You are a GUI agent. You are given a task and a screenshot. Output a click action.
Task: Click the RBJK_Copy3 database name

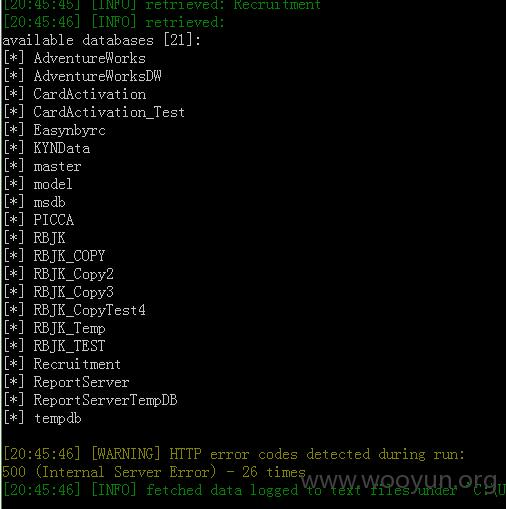pyautogui.click(x=73, y=292)
